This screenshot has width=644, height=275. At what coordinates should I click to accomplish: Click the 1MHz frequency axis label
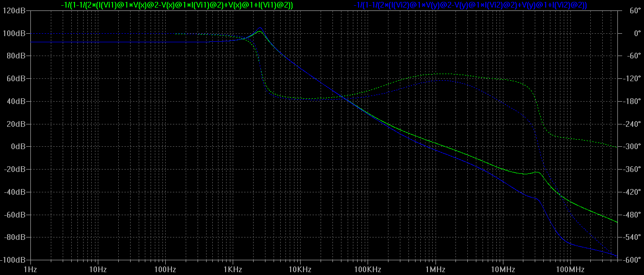coord(435,270)
